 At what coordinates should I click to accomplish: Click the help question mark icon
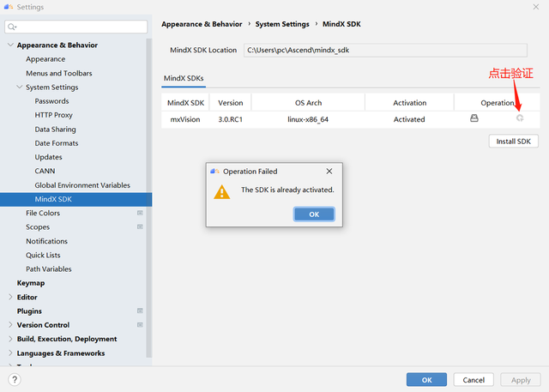[x=15, y=379]
